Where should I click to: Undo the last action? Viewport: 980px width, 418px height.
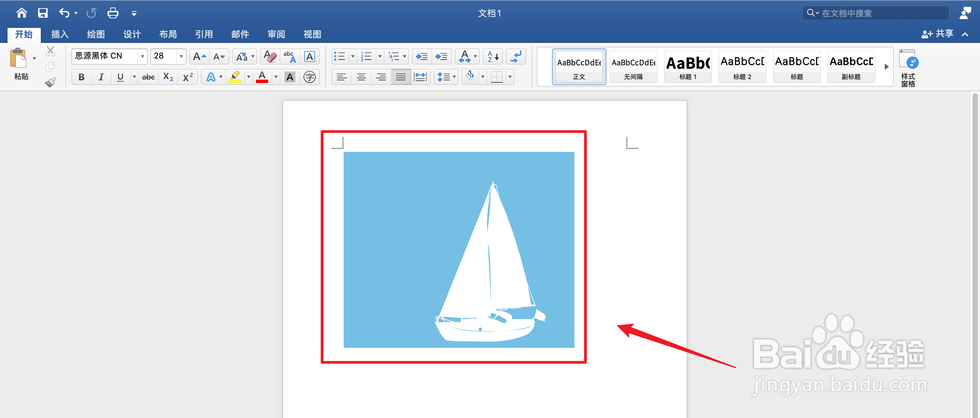click(x=64, y=13)
